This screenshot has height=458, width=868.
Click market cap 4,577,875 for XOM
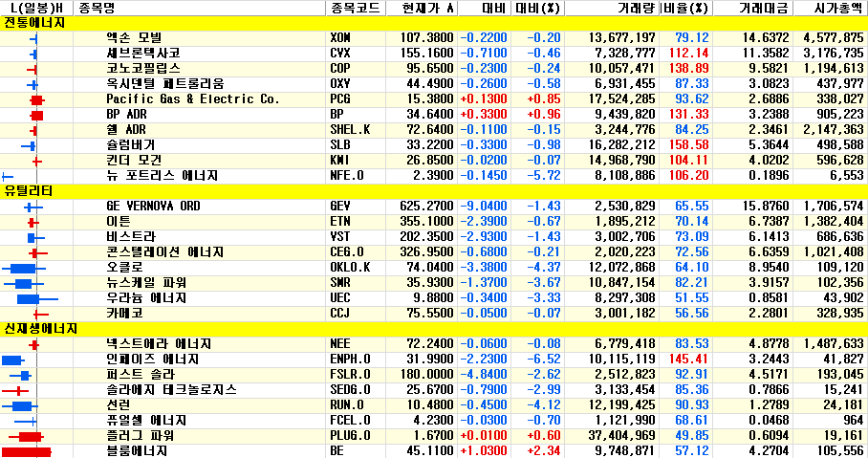click(x=834, y=37)
